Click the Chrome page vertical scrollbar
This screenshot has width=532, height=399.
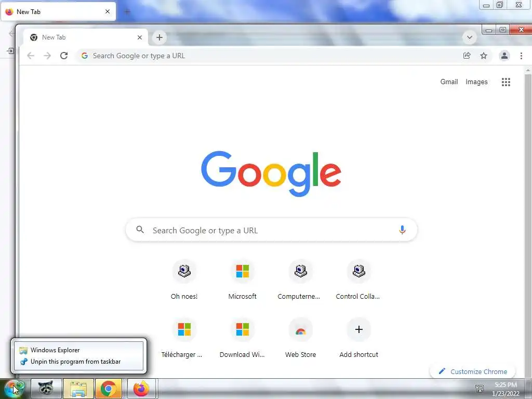(x=528, y=224)
